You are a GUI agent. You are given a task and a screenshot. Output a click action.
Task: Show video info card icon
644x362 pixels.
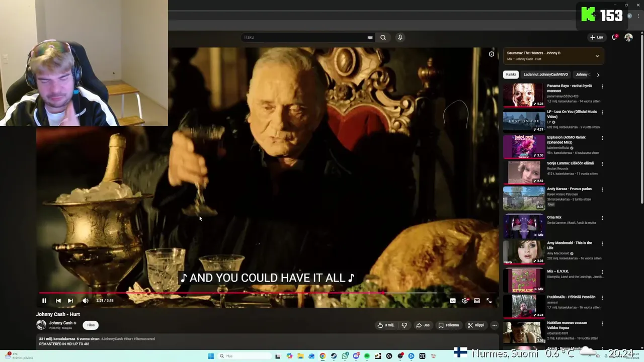(492, 54)
